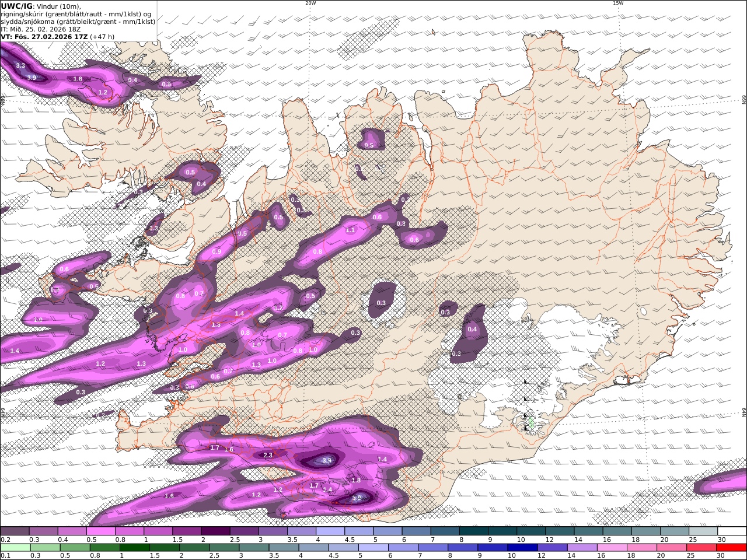Click the 0.2 label on the snow scale
This screenshot has height=560, width=747.
click(4, 540)
